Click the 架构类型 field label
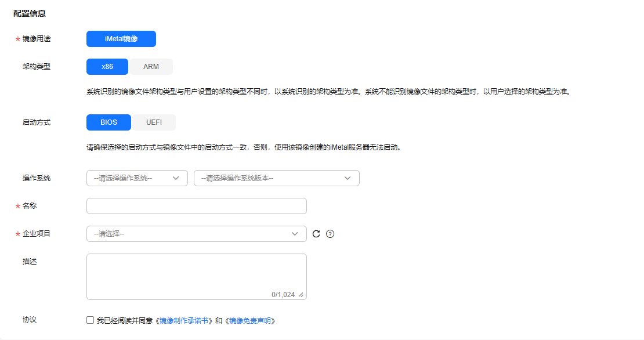Viewport: 644px width, 340px height. tap(37, 67)
